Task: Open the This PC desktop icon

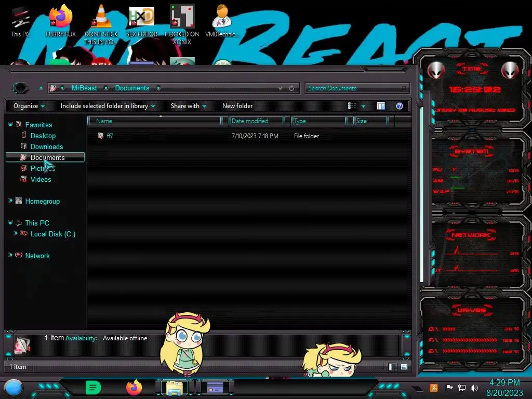Action: pyautogui.click(x=20, y=22)
